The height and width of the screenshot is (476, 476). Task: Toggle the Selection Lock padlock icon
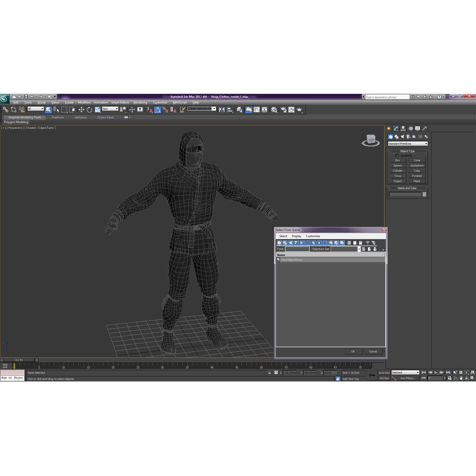click(x=269, y=372)
